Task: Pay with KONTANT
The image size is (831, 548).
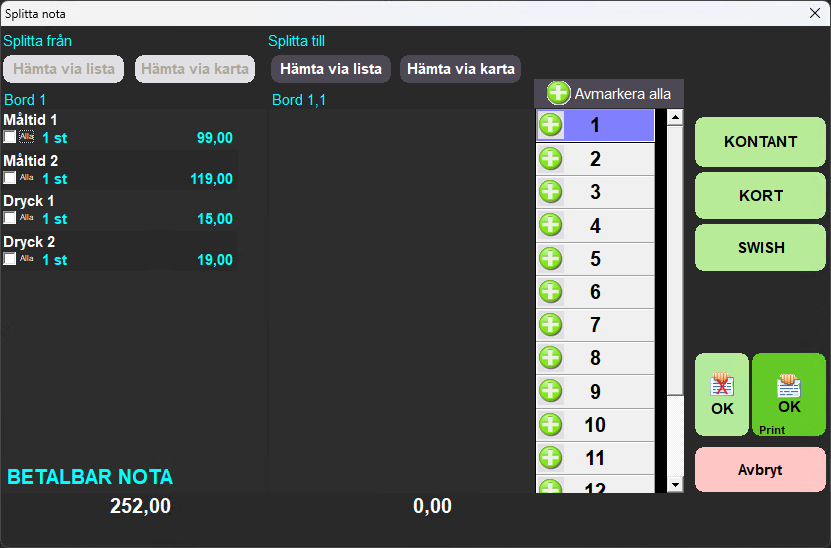Action: (760, 142)
